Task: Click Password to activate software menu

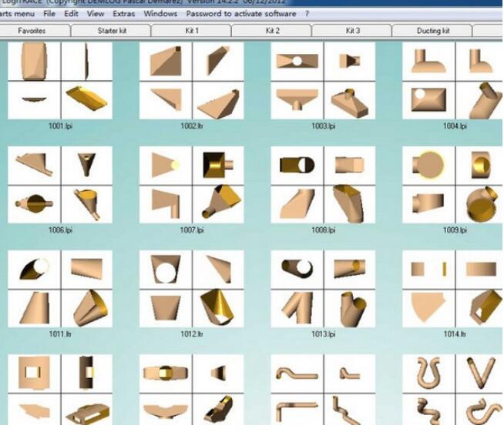Action: point(241,14)
